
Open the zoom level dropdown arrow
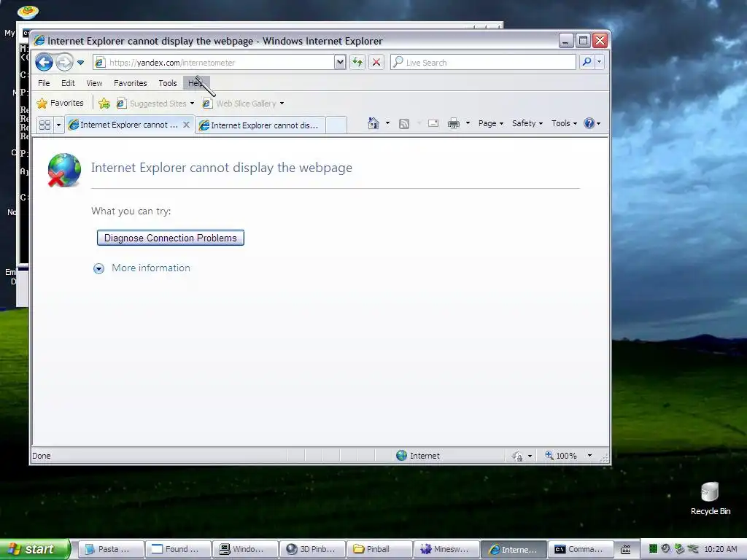(x=589, y=456)
